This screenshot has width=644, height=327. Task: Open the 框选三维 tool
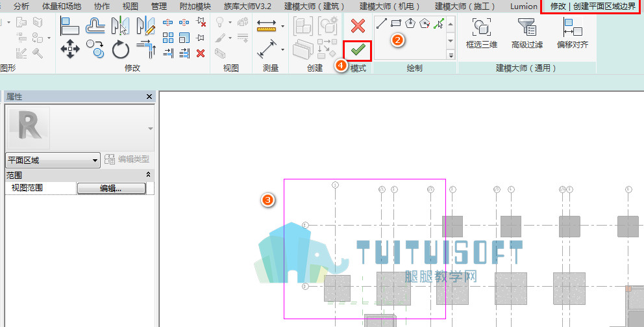pos(481,33)
